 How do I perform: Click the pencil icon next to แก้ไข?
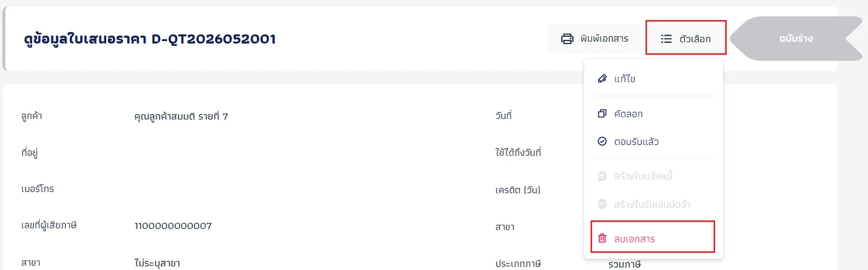602,79
